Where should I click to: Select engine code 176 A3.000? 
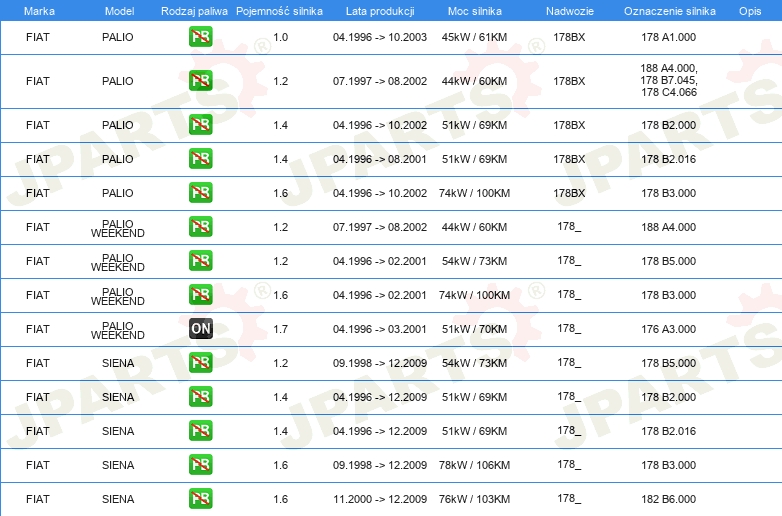[668, 329]
